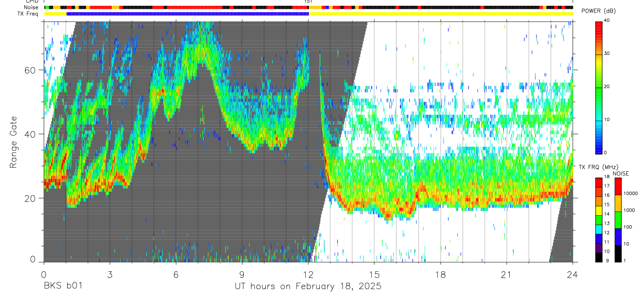Click the 40 tick on Range Gate axis
Viewport: 644px width, 297px height.
tap(30, 134)
